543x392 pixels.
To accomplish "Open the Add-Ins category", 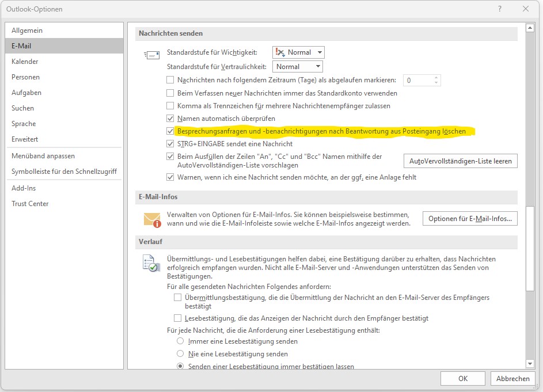I will [x=64, y=188].
